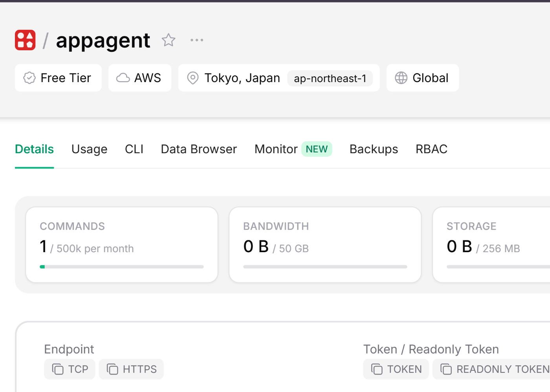This screenshot has height=392, width=550.
Task: Click the red Upstash logo icon
Action: click(x=25, y=40)
